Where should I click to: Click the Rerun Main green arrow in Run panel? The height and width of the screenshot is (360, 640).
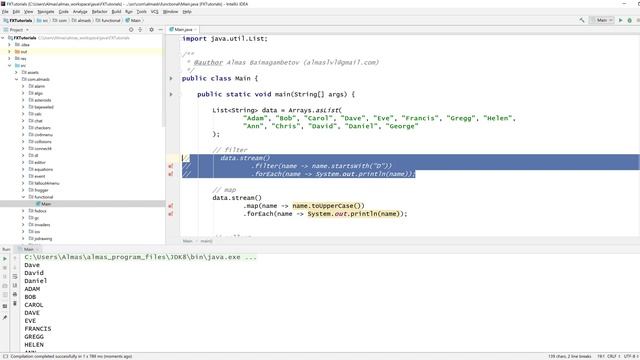[x=5, y=259]
